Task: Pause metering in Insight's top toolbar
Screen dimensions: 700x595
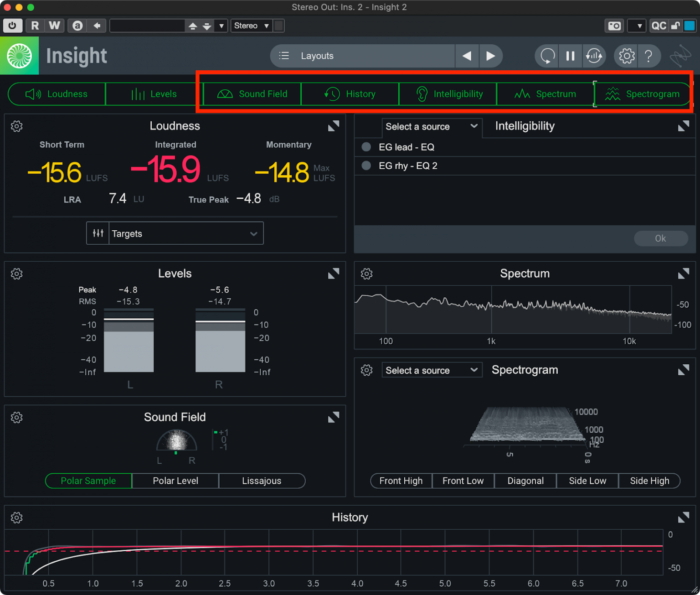Action: coord(570,56)
